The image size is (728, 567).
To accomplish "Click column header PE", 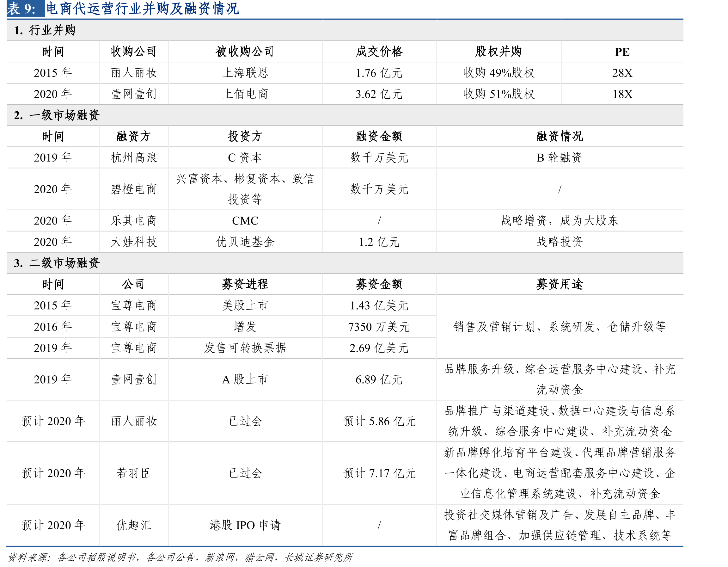I will tap(622, 52).
